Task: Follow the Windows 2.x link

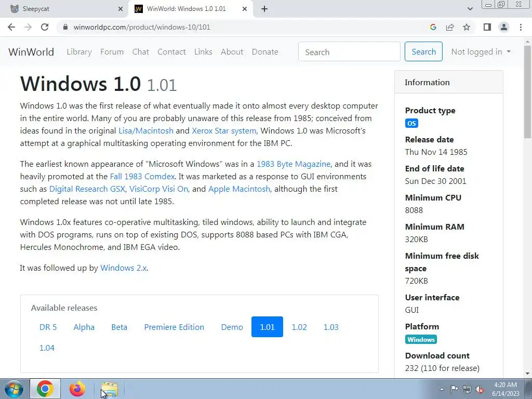Action: tap(124, 268)
